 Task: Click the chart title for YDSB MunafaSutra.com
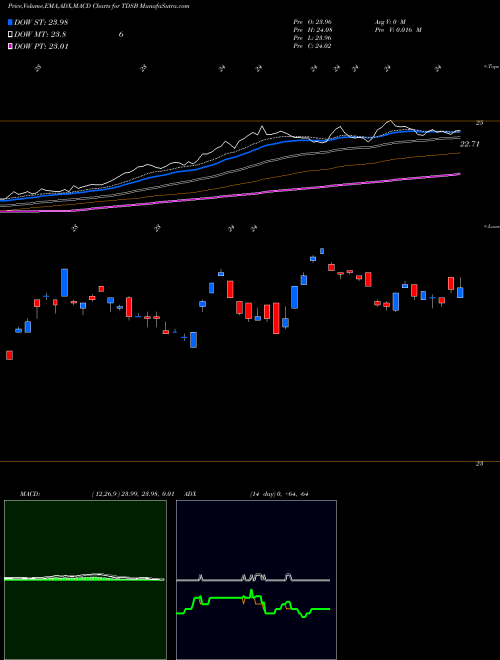click(99, 6)
